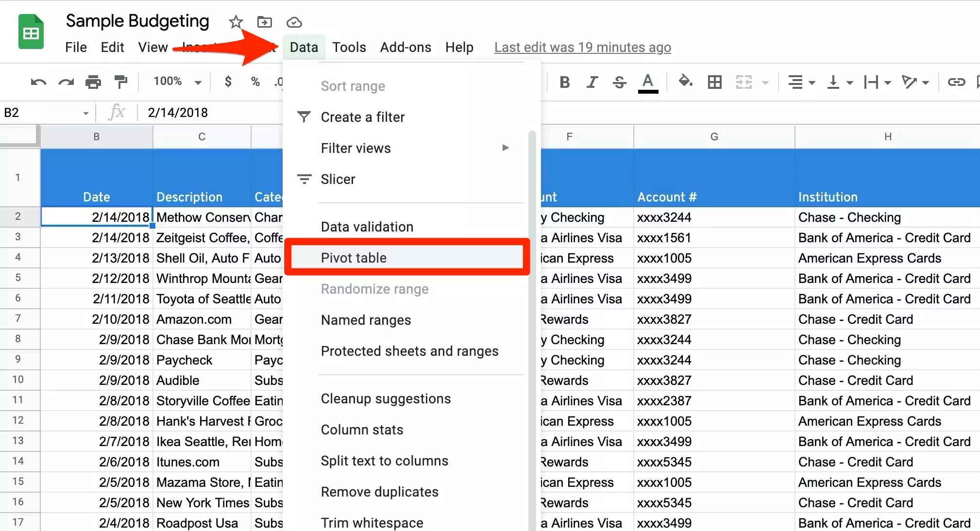Toggle bold formatting
The width and height of the screenshot is (980, 531).
[x=564, y=82]
